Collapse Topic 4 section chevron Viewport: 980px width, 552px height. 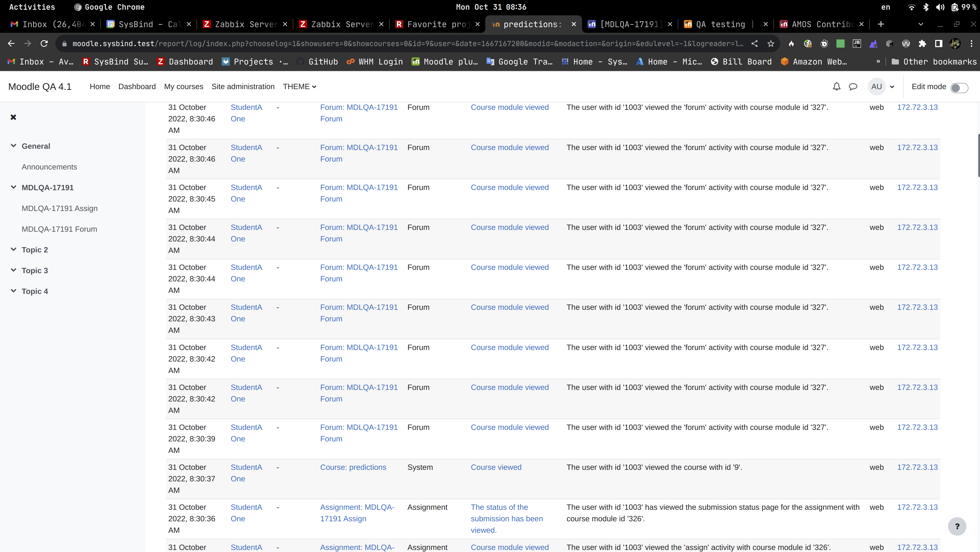(x=13, y=291)
